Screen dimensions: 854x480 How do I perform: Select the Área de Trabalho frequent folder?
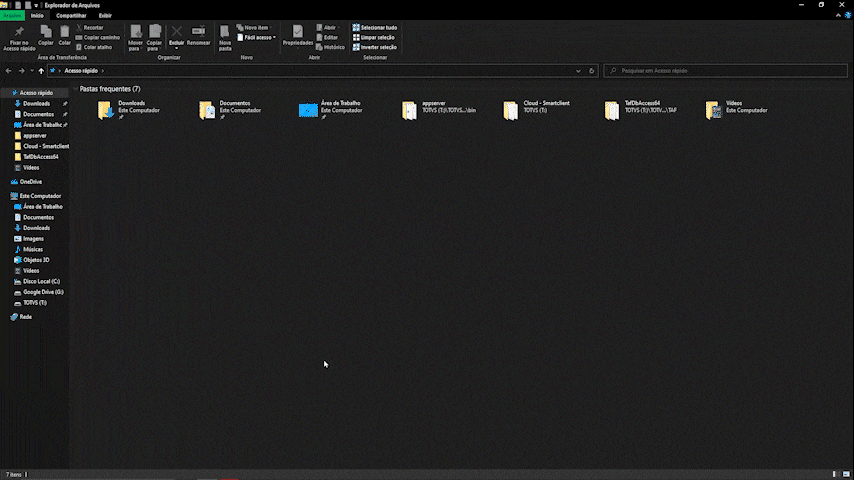(332, 109)
